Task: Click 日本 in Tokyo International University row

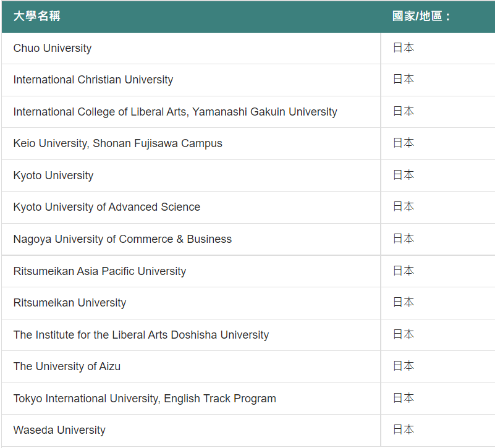Action: click(404, 398)
